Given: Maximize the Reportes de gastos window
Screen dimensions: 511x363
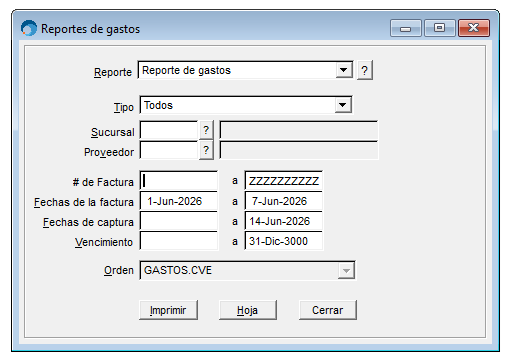Looking at the screenshot, I should tap(440, 28).
